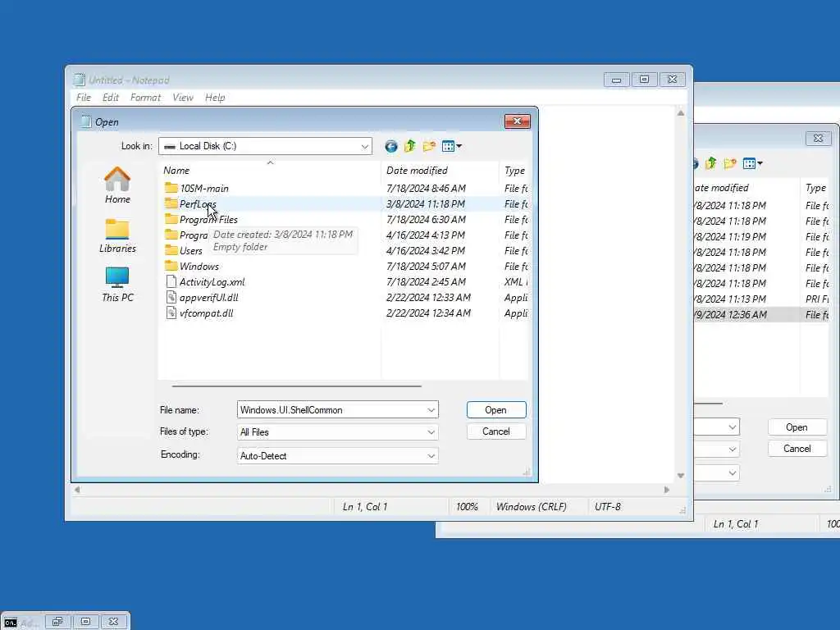Maximize the minimized window at the bottom left
This screenshot has width=840, height=630.
tap(85, 622)
